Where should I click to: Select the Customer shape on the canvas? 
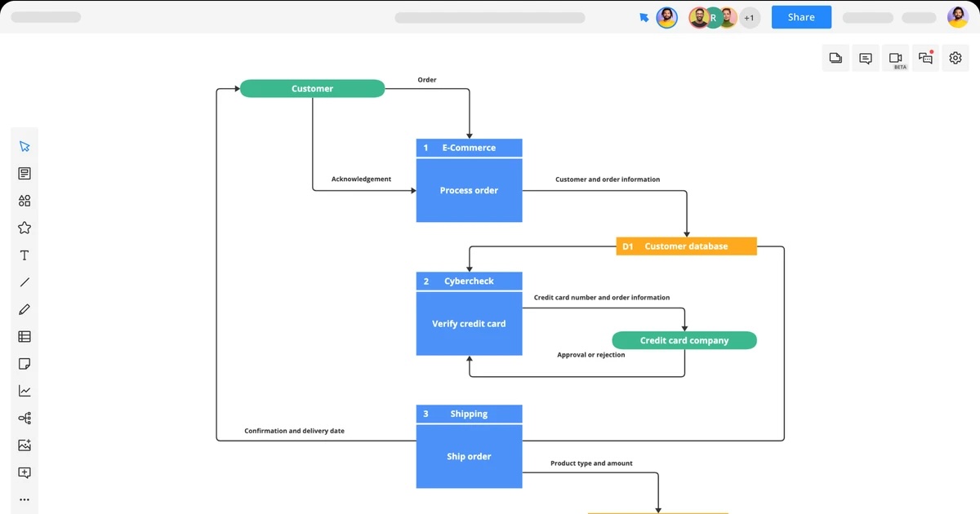pos(312,88)
